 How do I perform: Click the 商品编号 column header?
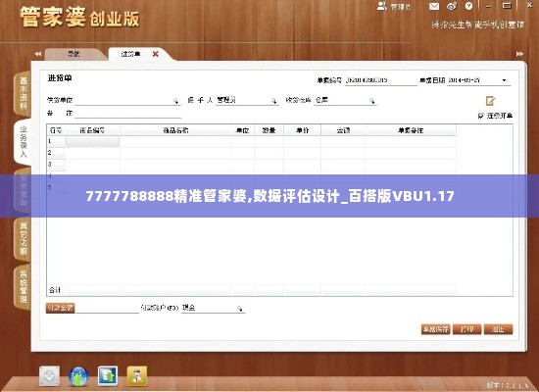pos(92,130)
